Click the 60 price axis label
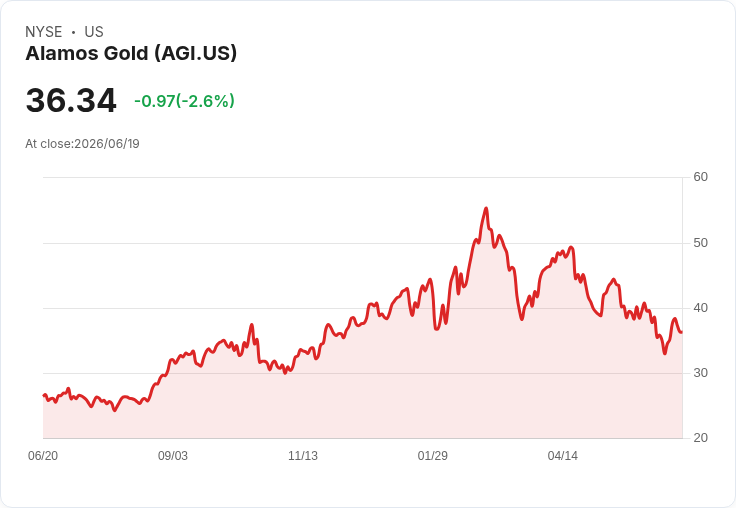736x508 pixels. tap(700, 177)
